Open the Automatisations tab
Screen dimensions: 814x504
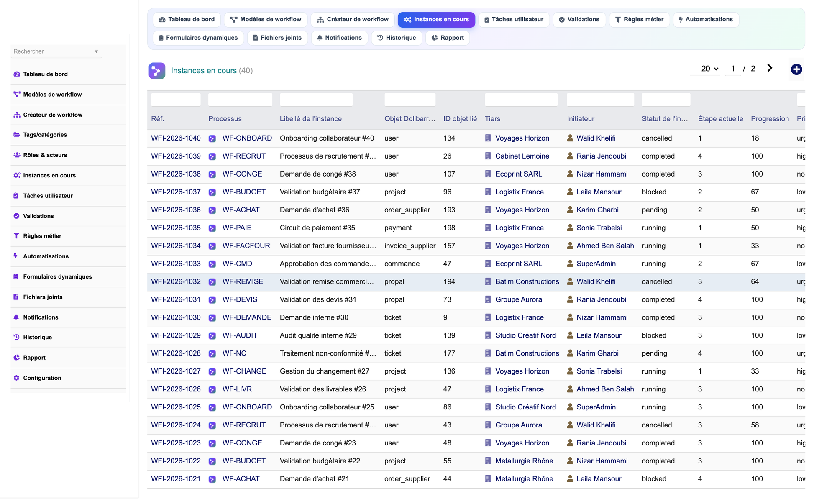(x=706, y=19)
